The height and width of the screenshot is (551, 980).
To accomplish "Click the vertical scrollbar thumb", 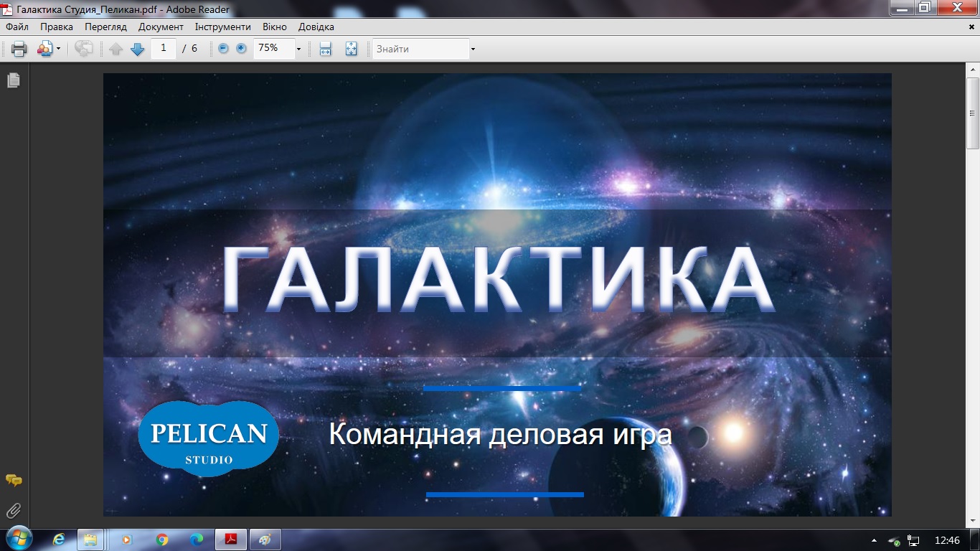I will (x=973, y=112).
